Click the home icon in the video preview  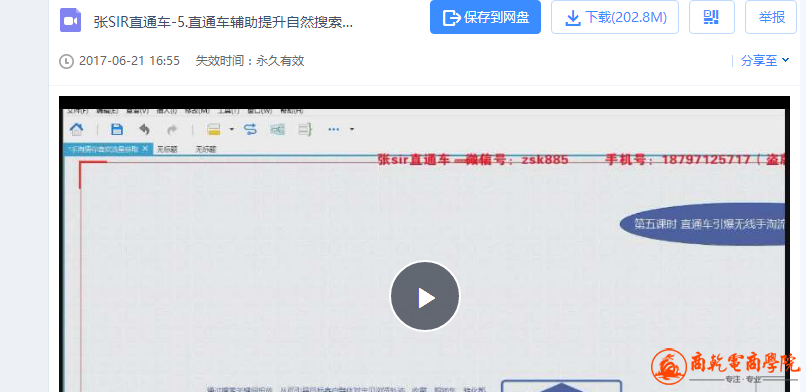point(77,129)
